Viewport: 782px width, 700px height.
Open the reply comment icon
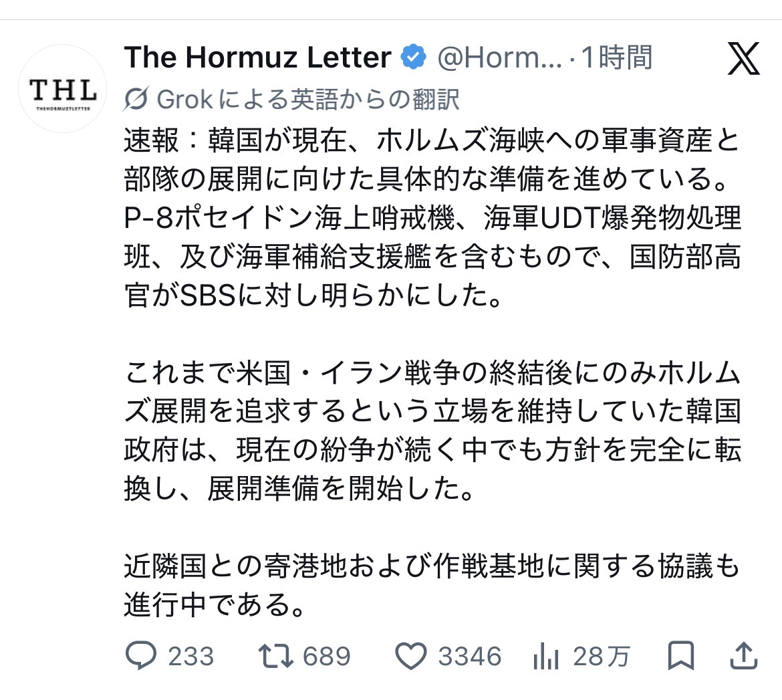click(x=140, y=655)
